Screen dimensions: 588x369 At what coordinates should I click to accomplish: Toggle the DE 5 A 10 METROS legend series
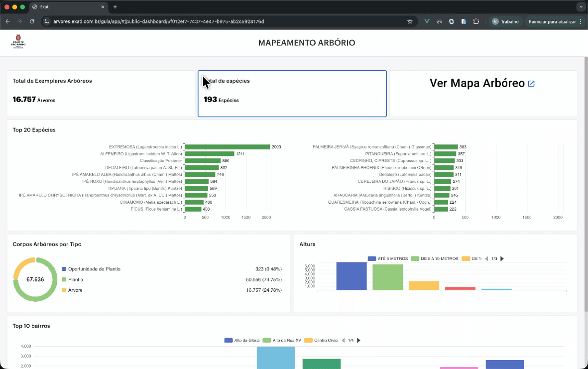pos(435,259)
